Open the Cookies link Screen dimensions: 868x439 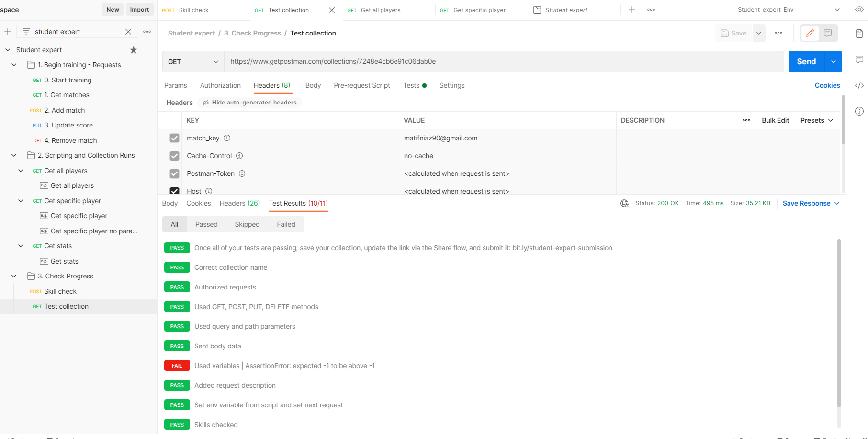827,85
